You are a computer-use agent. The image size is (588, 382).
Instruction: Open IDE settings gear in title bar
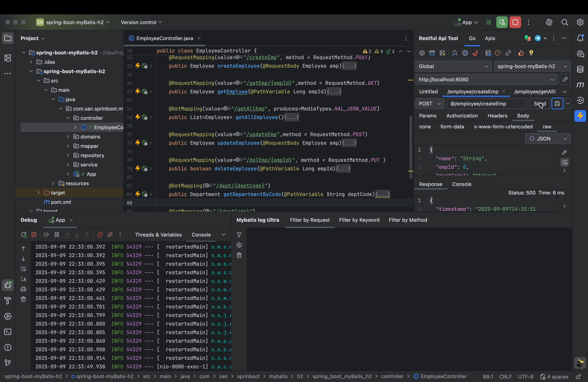(580, 23)
